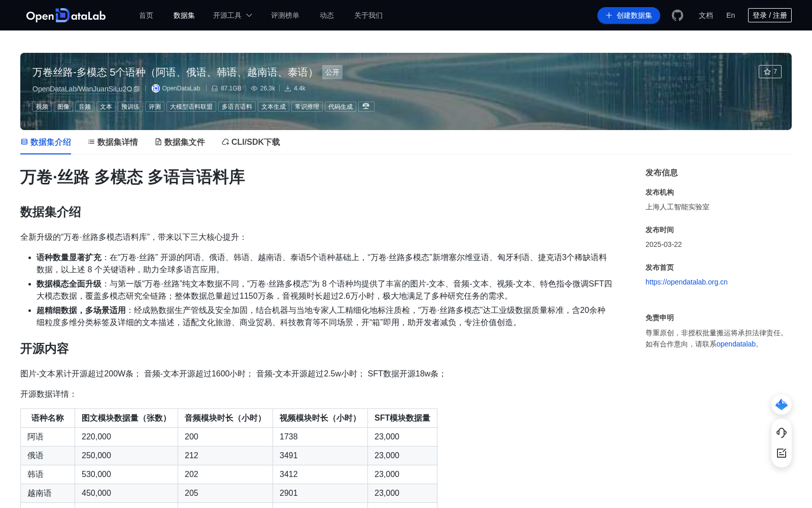The width and height of the screenshot is (812, 508).
Task: Click the 大模型语料联盟 tag
Action: pyautogui.click(x=191, y=107)
